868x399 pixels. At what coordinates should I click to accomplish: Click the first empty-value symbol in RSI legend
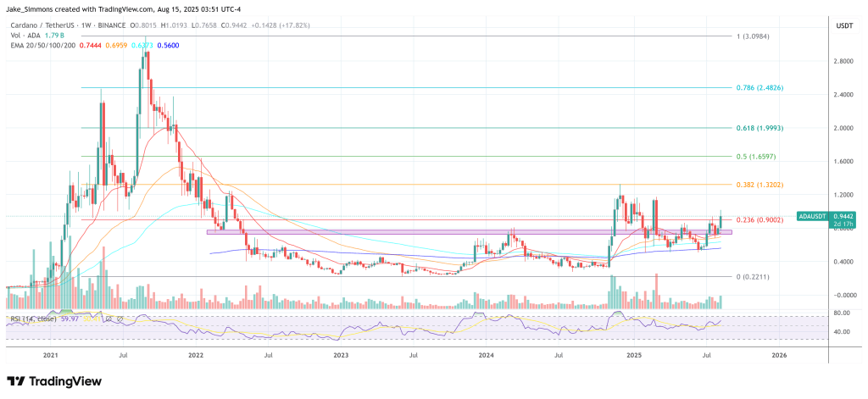(x=109, y=319)
